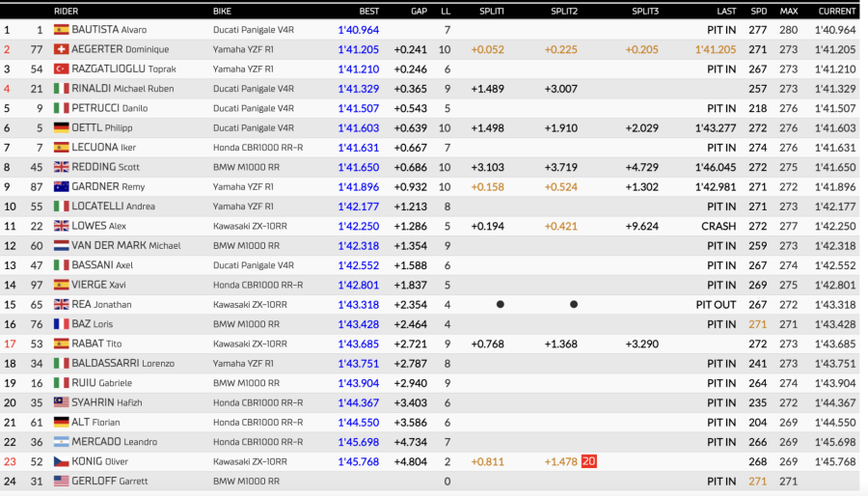
Task: Select best lap time 1'45.768
Action: coord(359,461)
